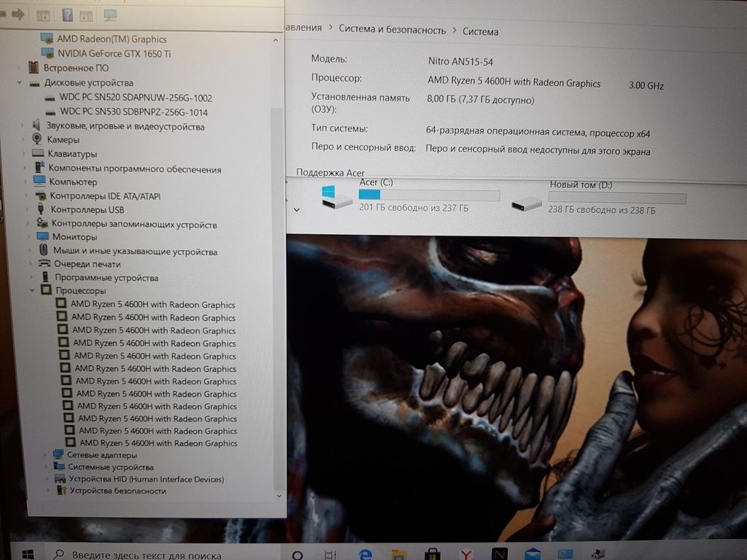
Task: Expand the Программные устройства node arrow
Action: pos(31,276)
